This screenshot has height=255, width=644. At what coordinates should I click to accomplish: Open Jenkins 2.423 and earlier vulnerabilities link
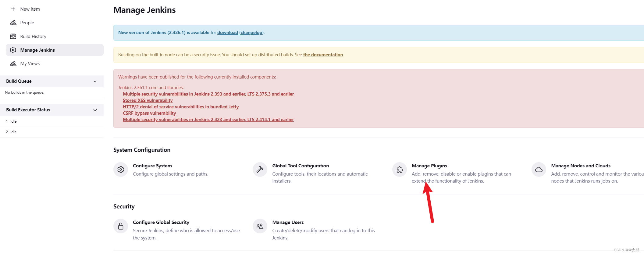pos(208,120)
